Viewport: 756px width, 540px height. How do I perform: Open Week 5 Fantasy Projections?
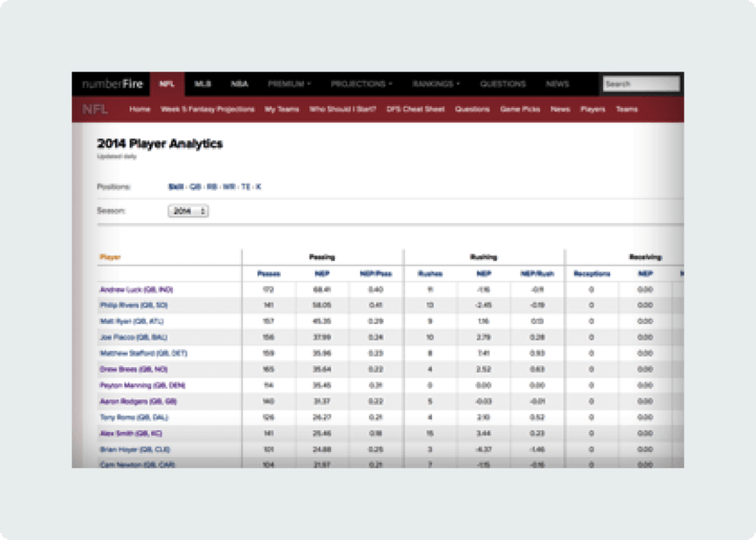click(x=207, y=110)
